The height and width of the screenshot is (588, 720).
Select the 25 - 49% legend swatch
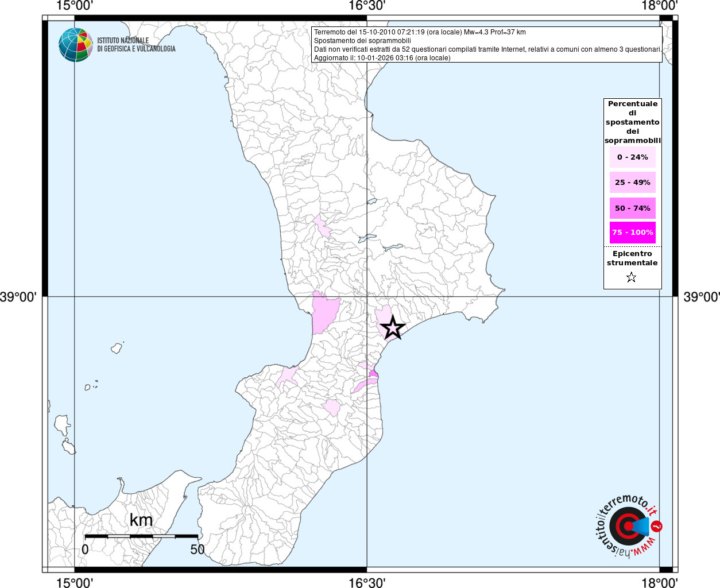coord(633,182)
